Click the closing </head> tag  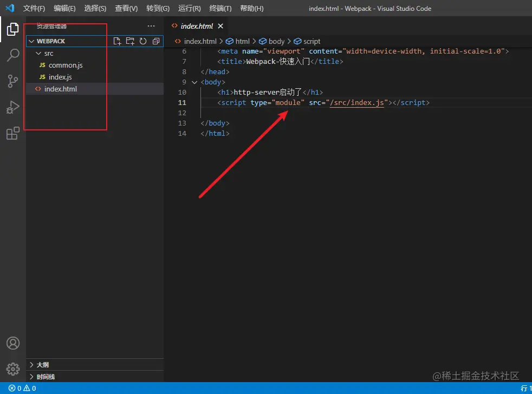pos(215,72)
